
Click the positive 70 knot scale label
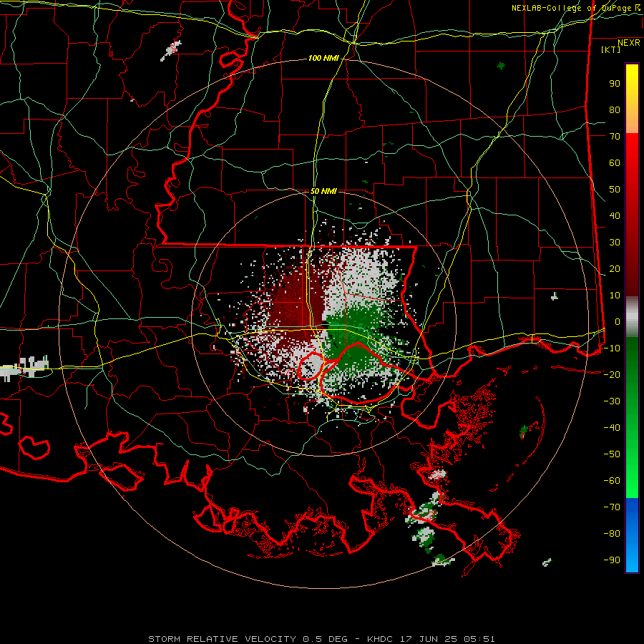[615, 137]
